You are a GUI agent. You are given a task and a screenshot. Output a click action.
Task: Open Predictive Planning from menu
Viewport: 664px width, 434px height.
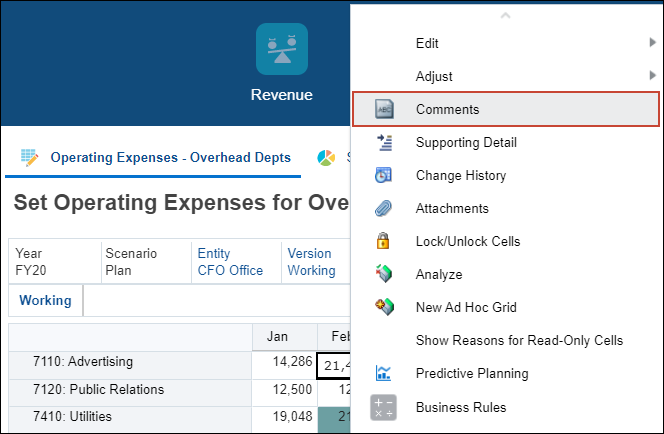505,373
